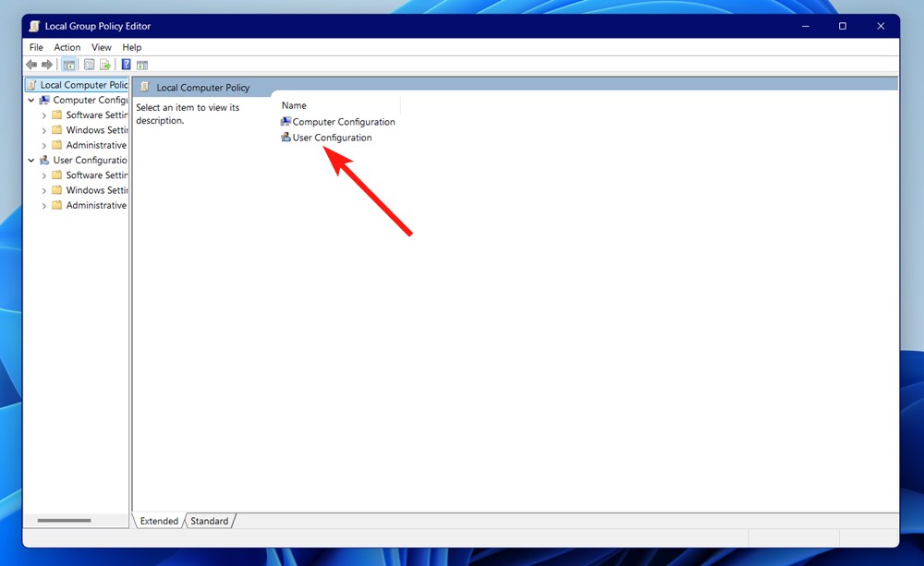This screenshot has height=566, width=924.
Task: Click Software Settings folder icon under Computer Configuration
Action: [57, 114]
